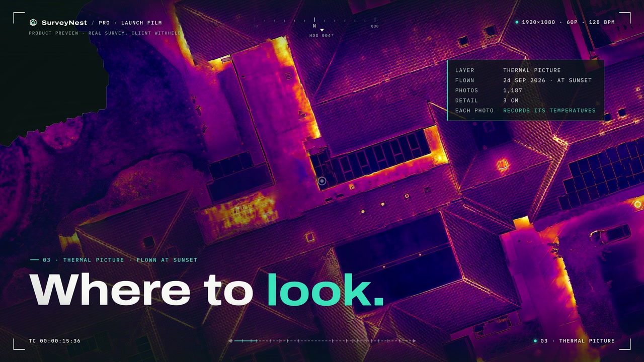Click the green dot beside 03 · THERMAL PICTURE footer
Screen dimensions: 644x362
tap(535, 341)
